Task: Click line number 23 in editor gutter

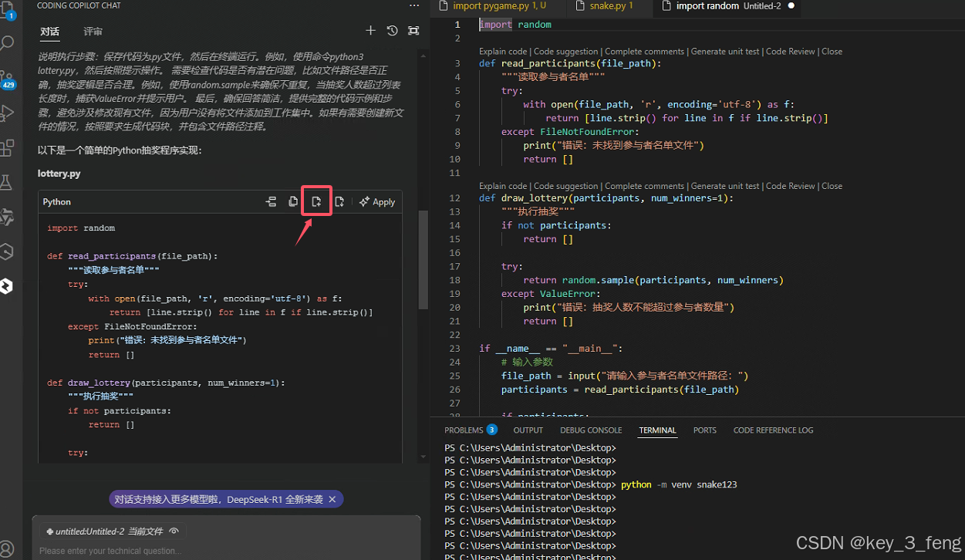Action: pyautogui.click(x=455, y=349)
